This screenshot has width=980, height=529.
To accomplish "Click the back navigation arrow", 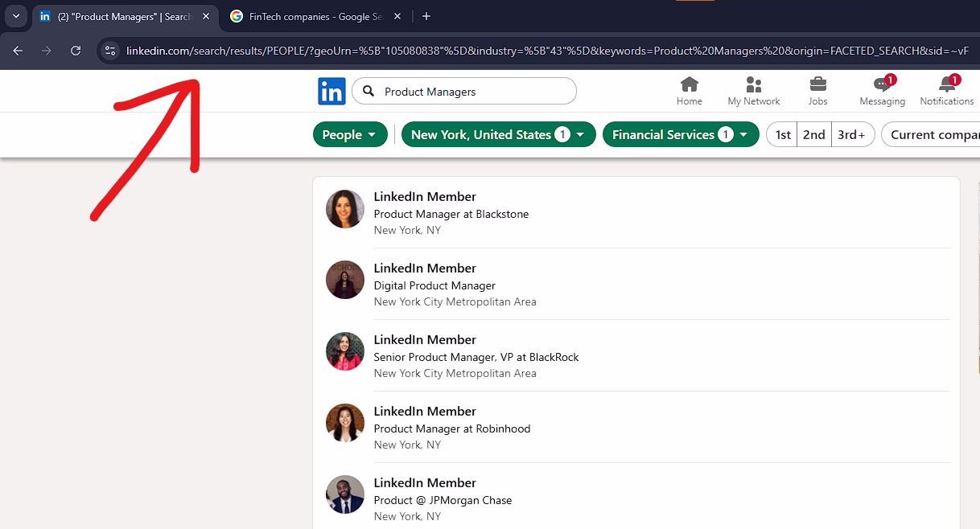I will coord(18,50).
